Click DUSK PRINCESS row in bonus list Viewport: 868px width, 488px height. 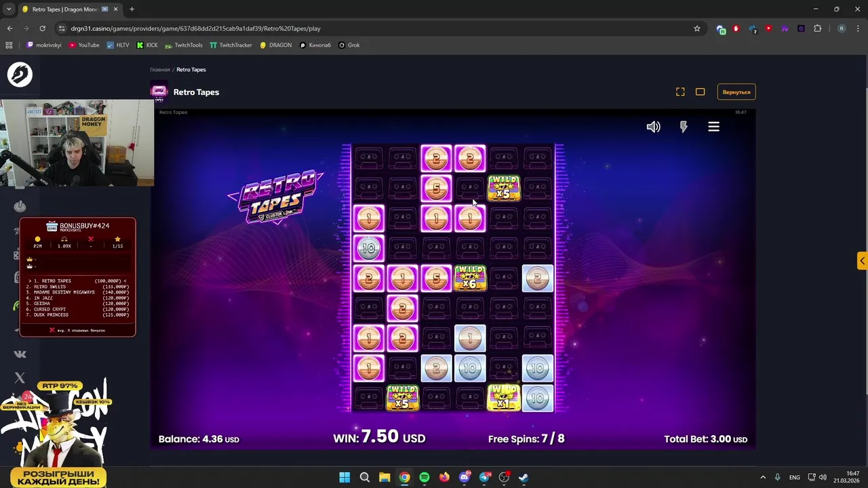coord(77,314)
